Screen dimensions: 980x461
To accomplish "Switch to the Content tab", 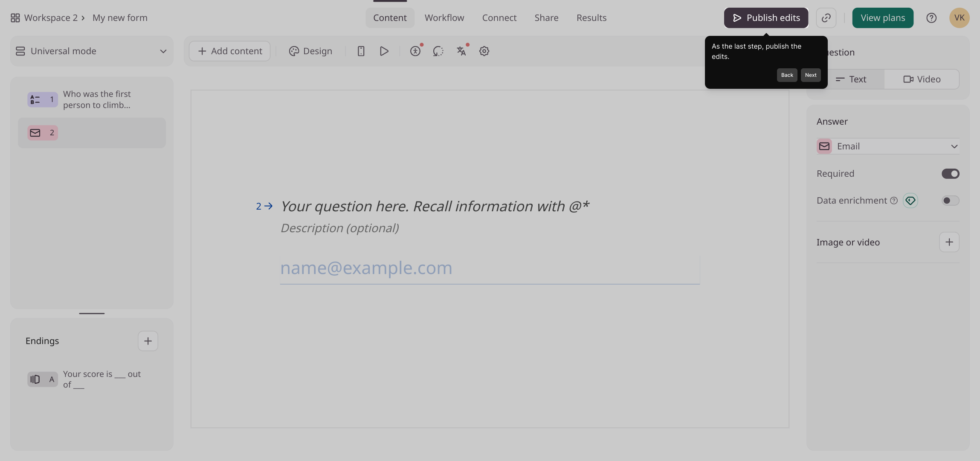I will click(390, 18).
